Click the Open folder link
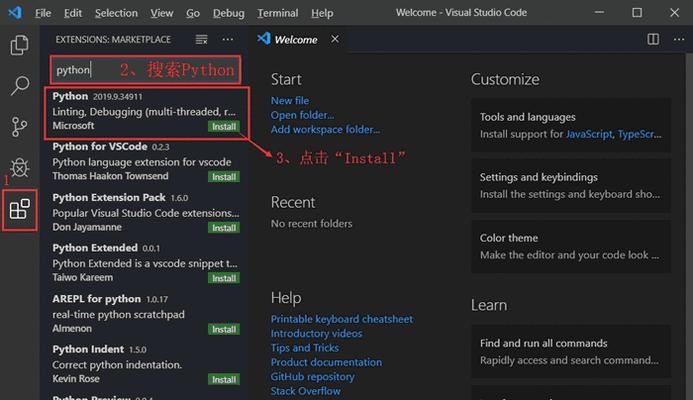Image resolution: width=693 pixels, height=400 pixels. (302, 115)
